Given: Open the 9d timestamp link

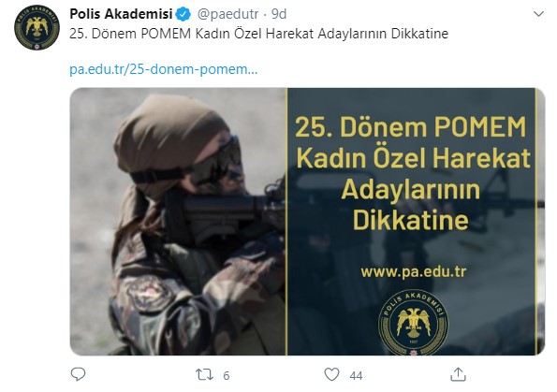Looking at the screenshot, I should coord(279,14).
